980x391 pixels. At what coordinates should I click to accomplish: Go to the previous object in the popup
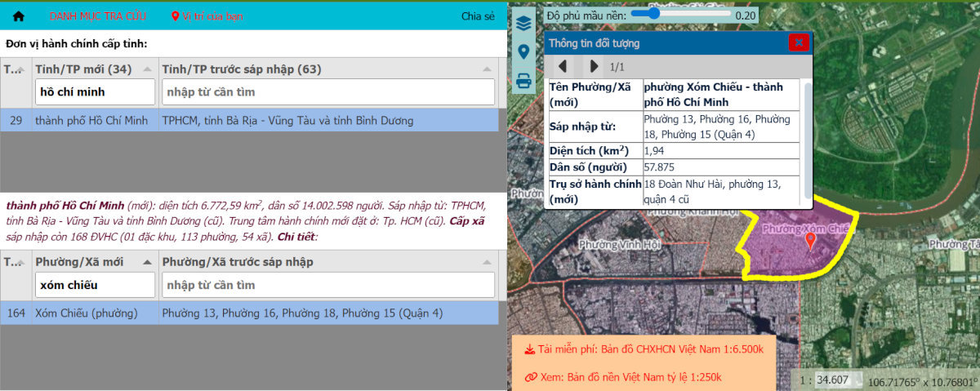563,66
